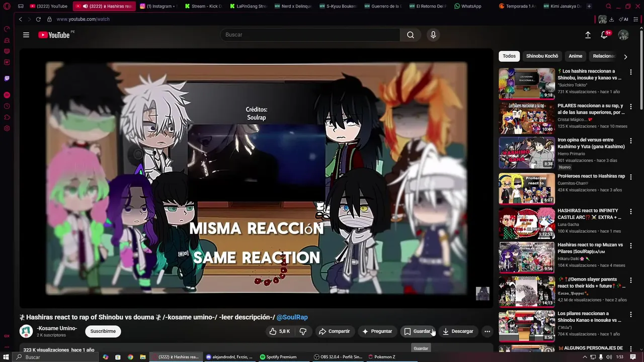Open options for 'HASHIRAS react to INFINITY CASTLE' video
This screenshot has height=362, width=644.
630,212
